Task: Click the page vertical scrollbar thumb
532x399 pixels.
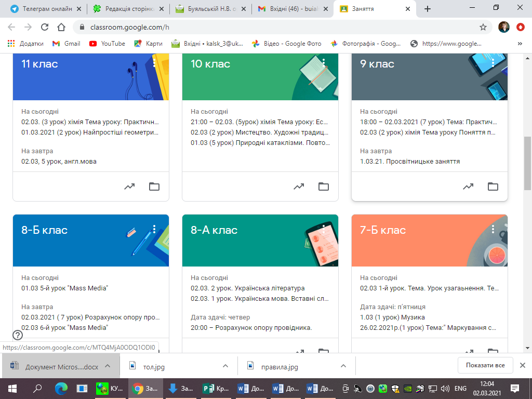Action: pos(528,164)
